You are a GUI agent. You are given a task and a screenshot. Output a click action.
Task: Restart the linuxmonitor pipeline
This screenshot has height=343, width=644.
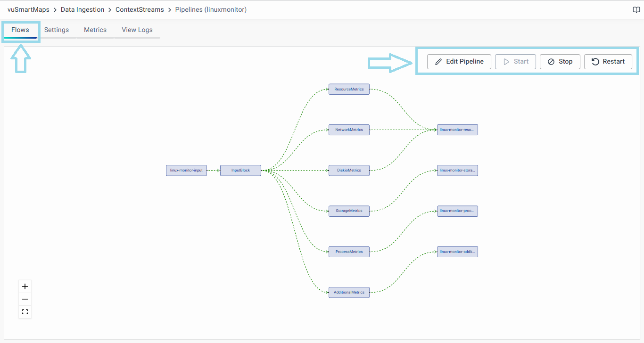(608, 62)
